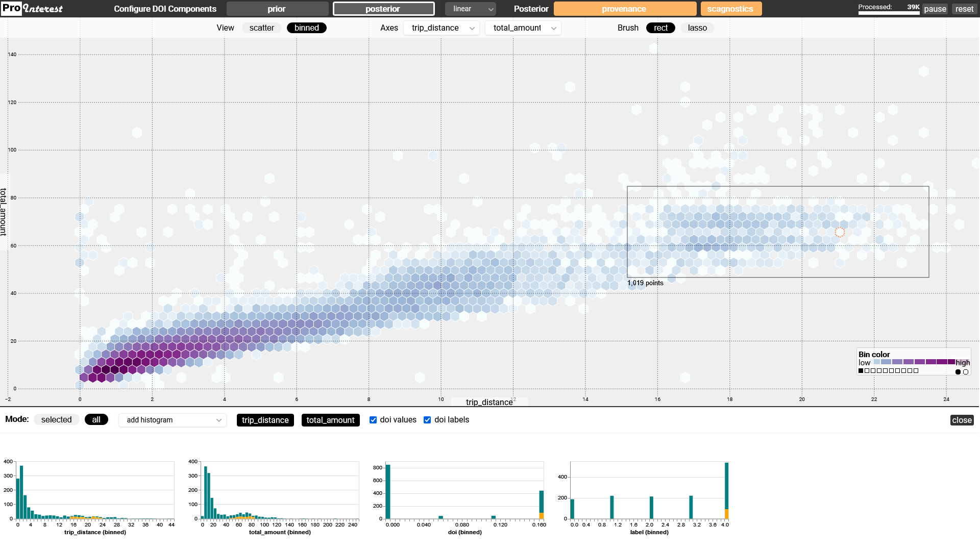Switch view to scatter
Viewport: 980px width, 551px height.
(x=261, y=28)
